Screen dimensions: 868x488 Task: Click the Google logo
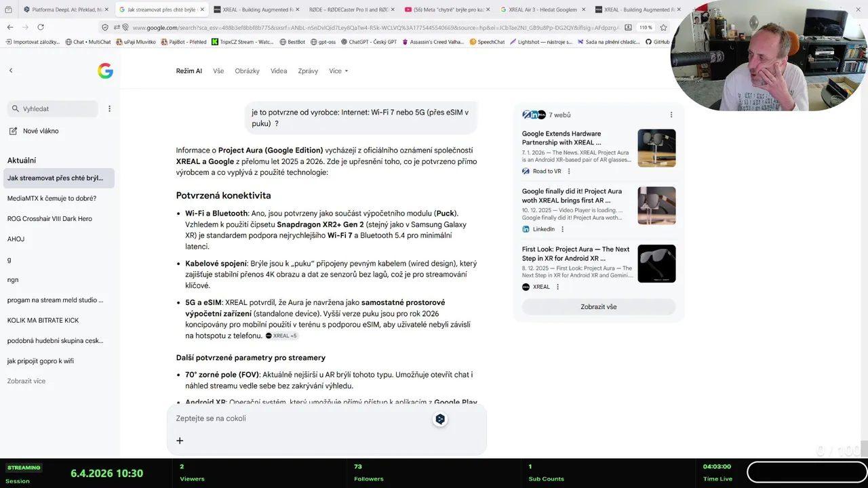(x=105, y=70)
